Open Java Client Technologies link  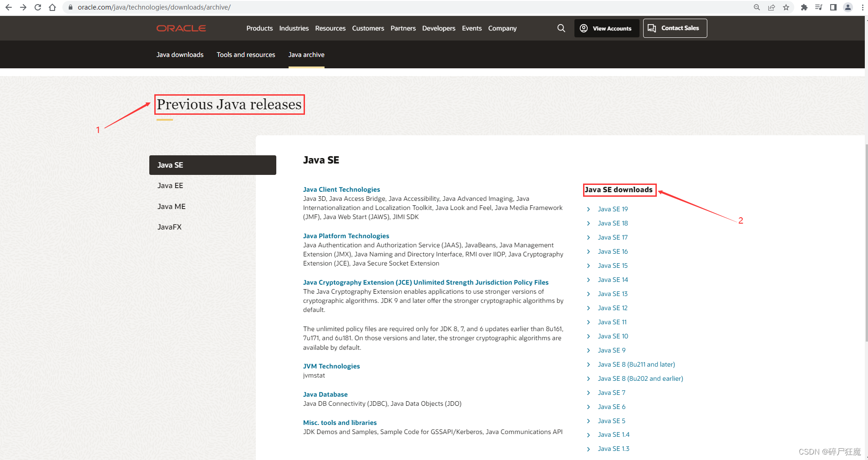(x=341, y=189)
